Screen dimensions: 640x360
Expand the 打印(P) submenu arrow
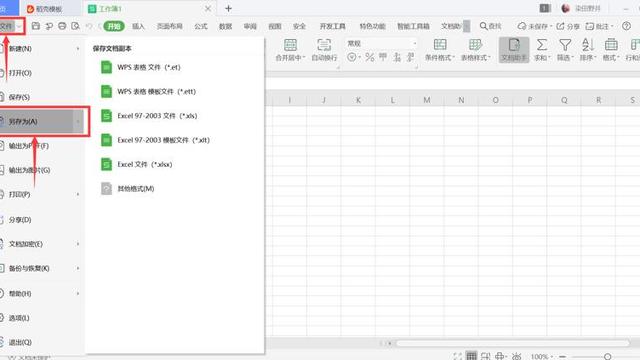tap(78, 195)
